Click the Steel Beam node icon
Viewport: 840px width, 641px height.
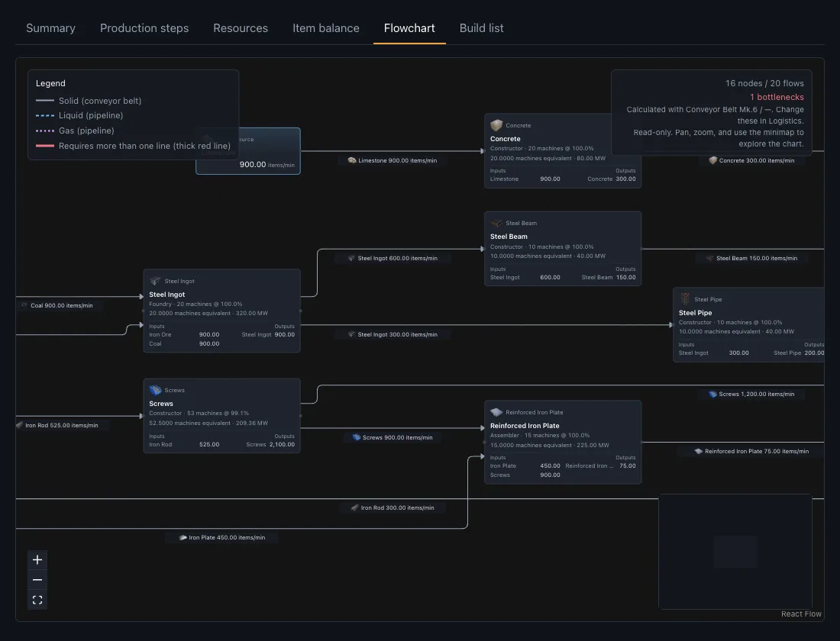coord(496,223)
